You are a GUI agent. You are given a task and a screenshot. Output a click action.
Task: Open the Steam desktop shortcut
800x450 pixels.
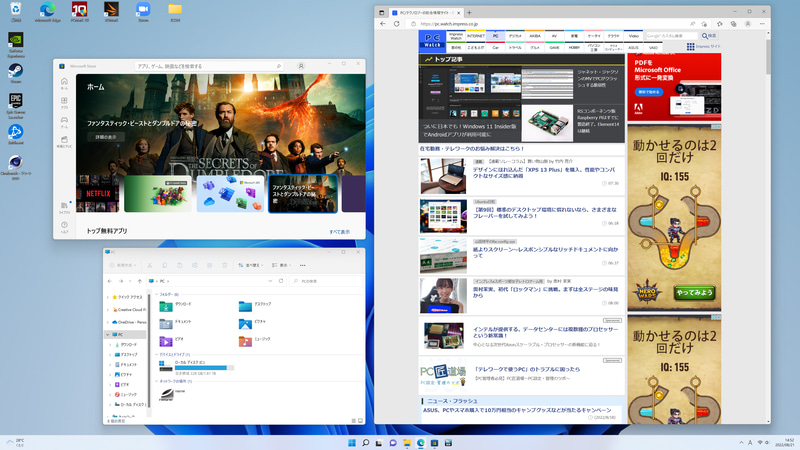coord(16,73)
